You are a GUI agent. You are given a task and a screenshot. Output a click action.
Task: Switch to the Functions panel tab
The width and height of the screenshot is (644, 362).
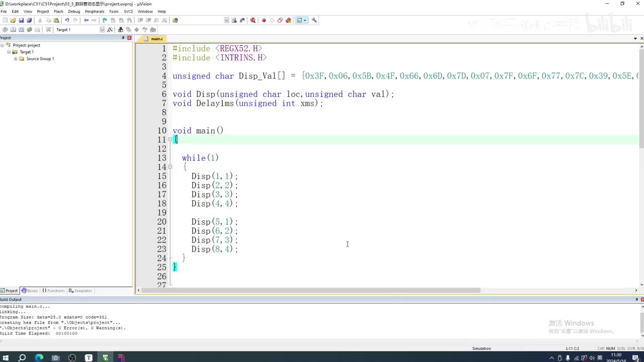(53, 291)
